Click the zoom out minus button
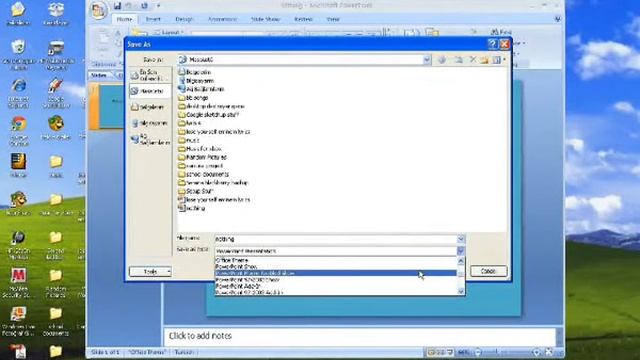 click(478, 352)
